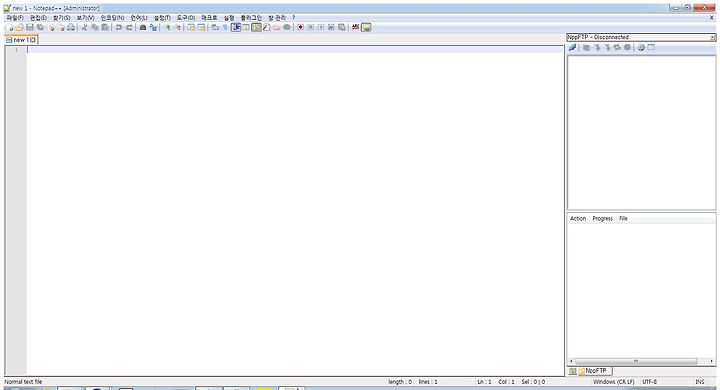Zoom in using the toolbar icon
Viewport: 720px width, 390px height.
(168, 28)
